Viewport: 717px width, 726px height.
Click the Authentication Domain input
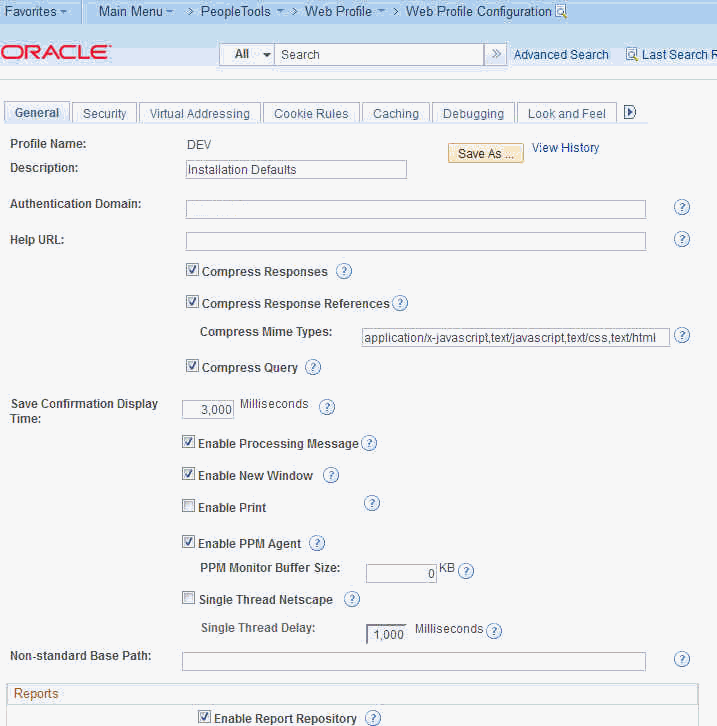point(416,209)
